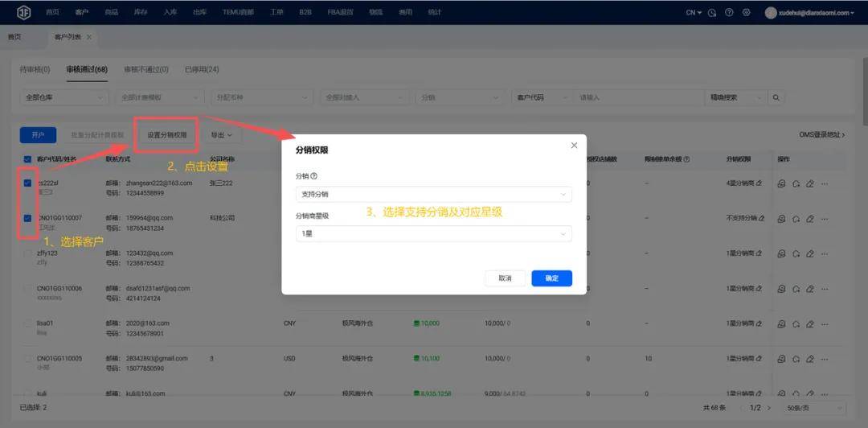Screen dimensions: 868x428
Task: Click the help question mark icon in top bar
Action: [x=729, y=12]
